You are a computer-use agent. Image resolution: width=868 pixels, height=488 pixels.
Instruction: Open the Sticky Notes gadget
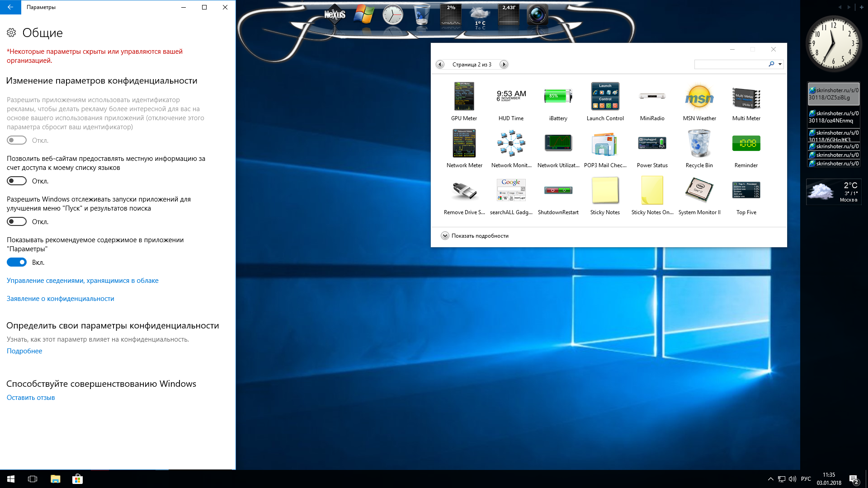[x=605, y=191]
